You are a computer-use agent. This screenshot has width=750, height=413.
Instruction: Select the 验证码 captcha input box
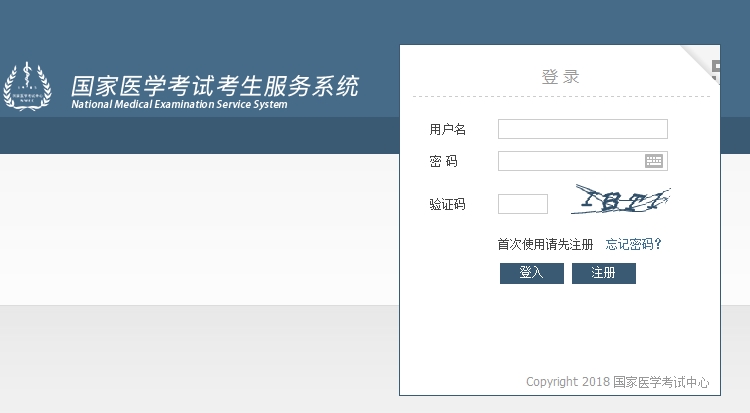[x=522, y=204]
